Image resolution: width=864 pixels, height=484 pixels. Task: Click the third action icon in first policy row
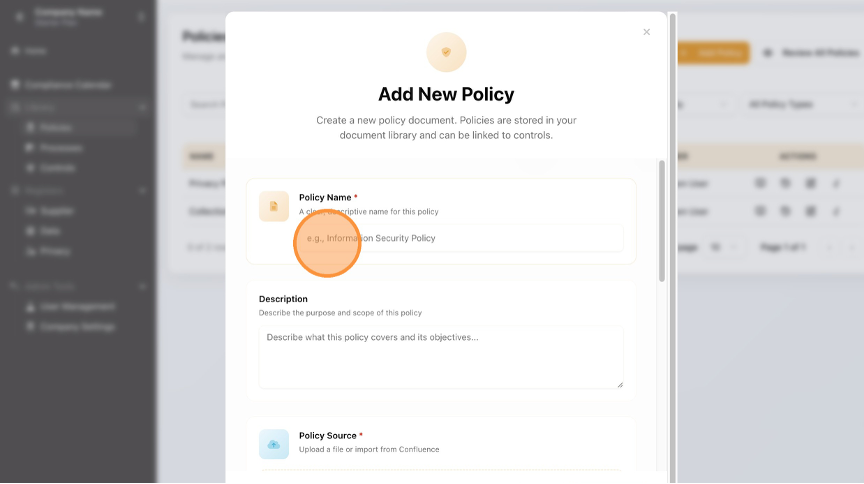[810, 183]
